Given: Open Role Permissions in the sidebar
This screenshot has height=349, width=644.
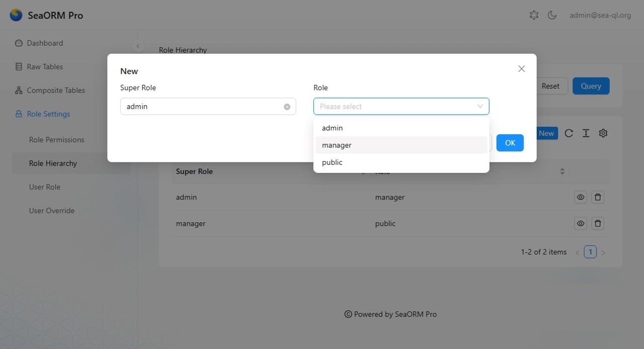Looking at the screenshot, I should (x=56, y=140).
